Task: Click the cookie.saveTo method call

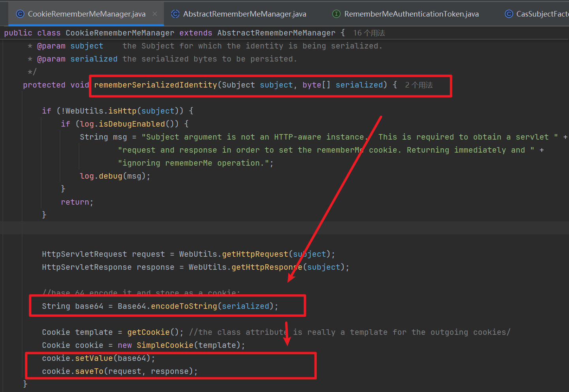Action: pyautogui.click(x=89, y=371)
